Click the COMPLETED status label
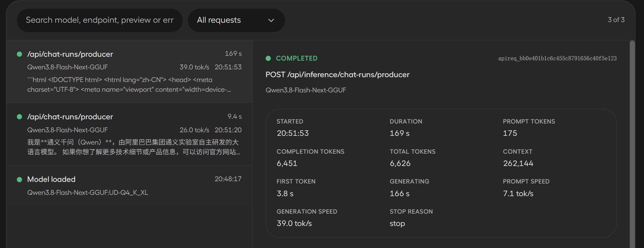This screenshot has height=248, width=644. tap(297, 58)
